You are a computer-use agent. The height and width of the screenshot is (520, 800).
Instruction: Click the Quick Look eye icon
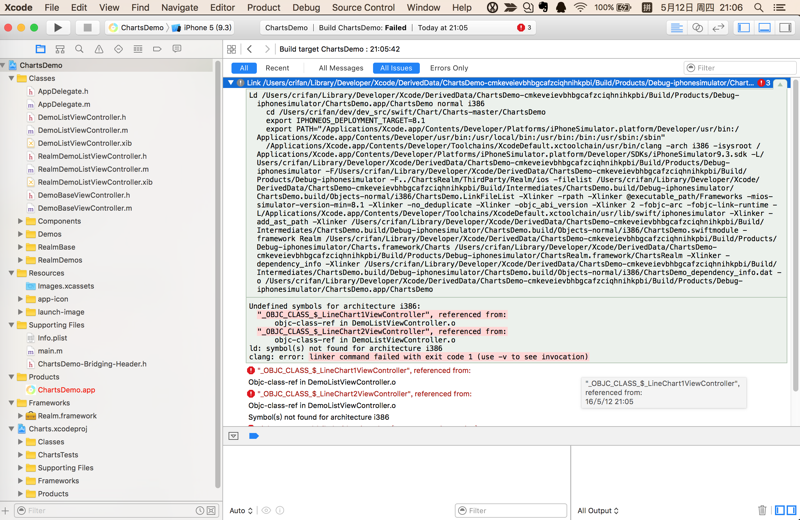266,510
